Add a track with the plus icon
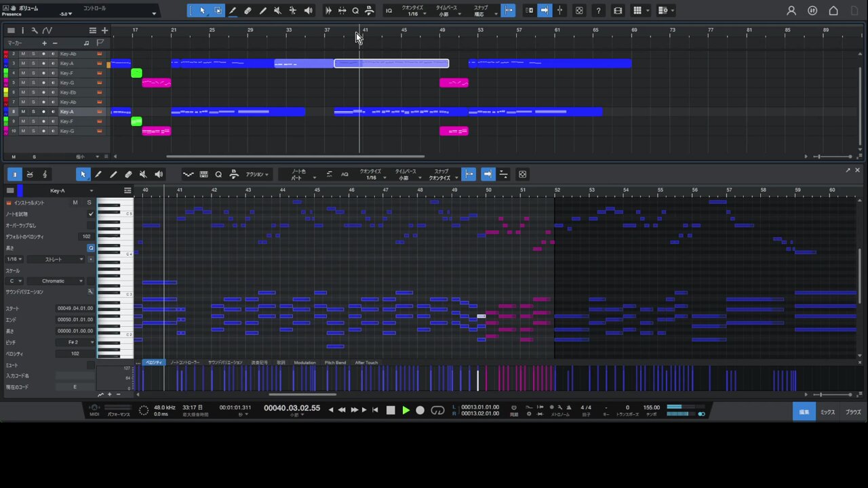Viewport: 868px width, 488px height. pyautogui.click(x=104, y=30)
